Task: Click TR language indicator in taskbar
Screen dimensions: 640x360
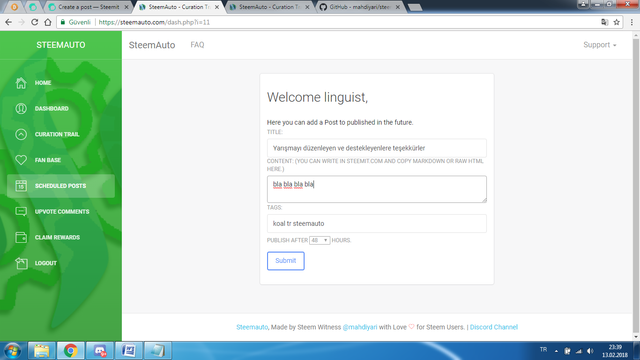Action: click(x=543, y=350)
